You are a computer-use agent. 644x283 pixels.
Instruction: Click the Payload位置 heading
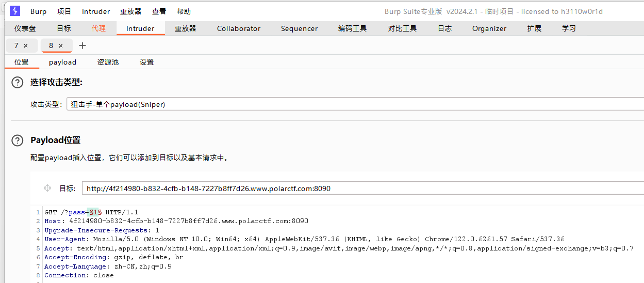[55, 140]
